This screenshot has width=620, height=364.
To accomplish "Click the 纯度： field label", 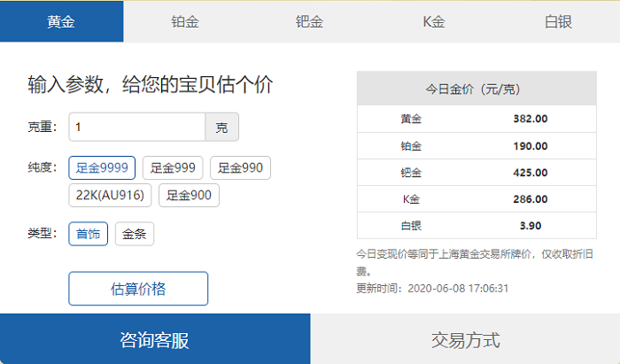I will click(x=43, y=167).
